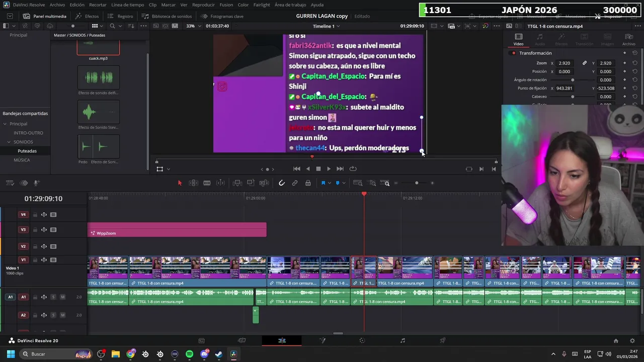Switch to the Archivo inspector tab
Viewport: 644px width, 362px height.
(629, 40)
